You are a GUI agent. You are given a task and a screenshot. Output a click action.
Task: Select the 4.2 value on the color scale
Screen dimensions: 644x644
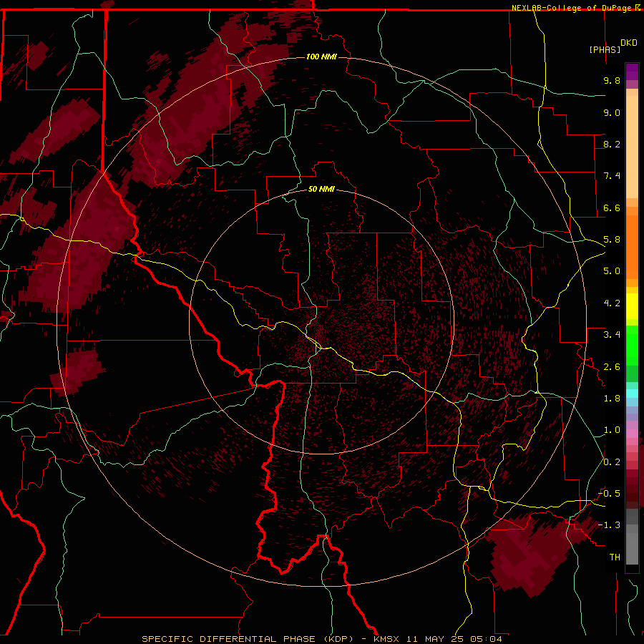612,303
